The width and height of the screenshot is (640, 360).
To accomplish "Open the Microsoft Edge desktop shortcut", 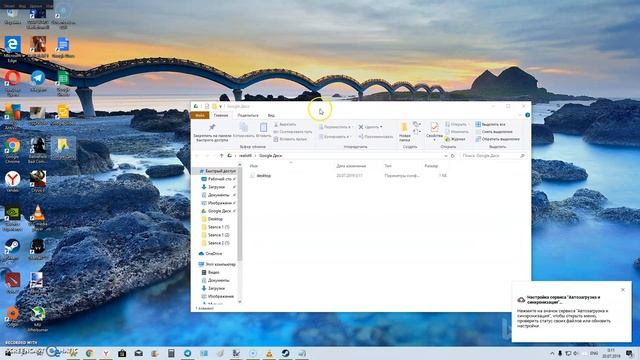I will click(13, 48).
